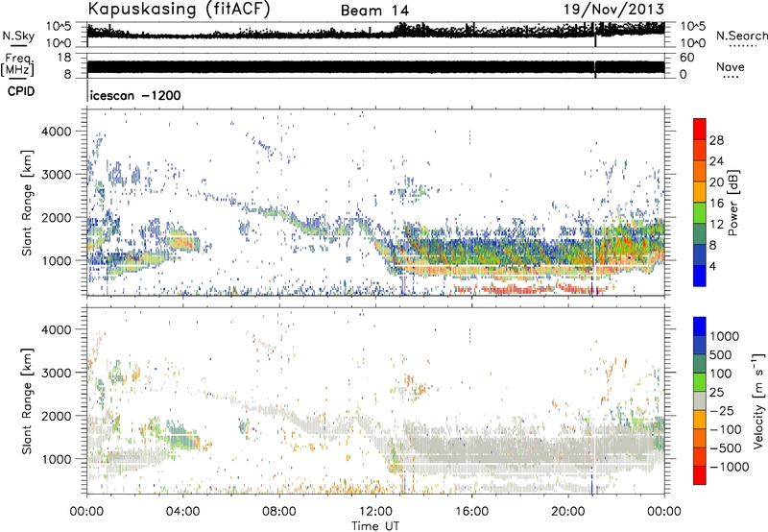Pick blue power swatch below 4 dB

[x=700, y=277]
